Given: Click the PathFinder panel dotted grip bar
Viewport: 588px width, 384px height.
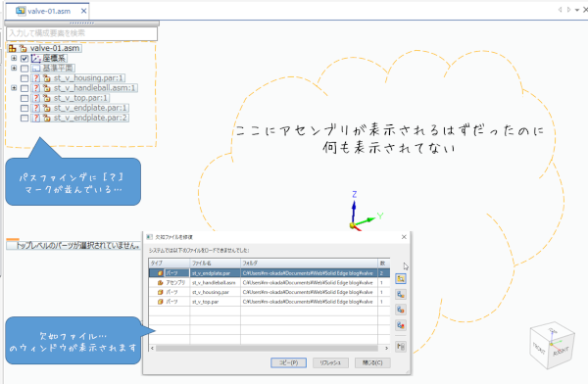Looking at the screenshot, I should pos(81,24).
